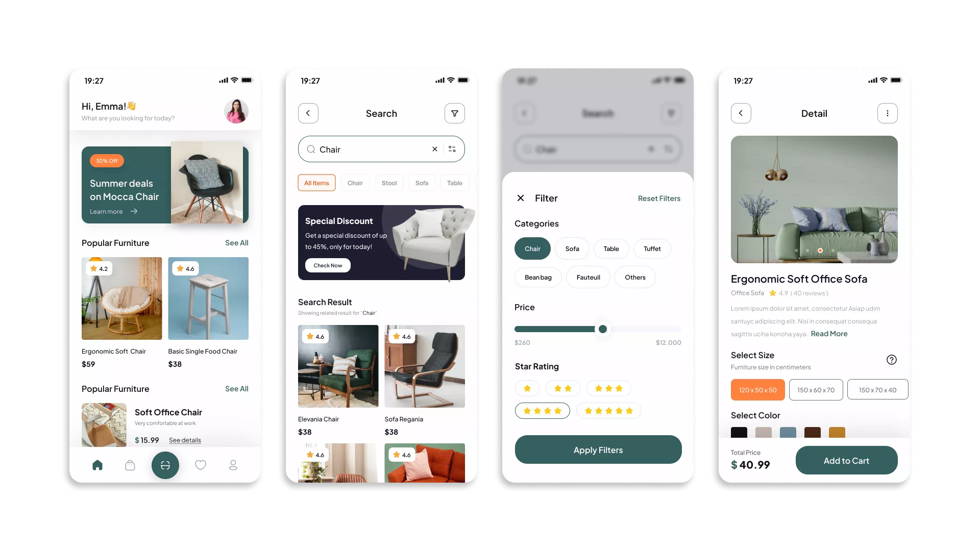Select size 120x50x50 for the sofa
This screenshot has height=551, width=980.
click(757, 390)
